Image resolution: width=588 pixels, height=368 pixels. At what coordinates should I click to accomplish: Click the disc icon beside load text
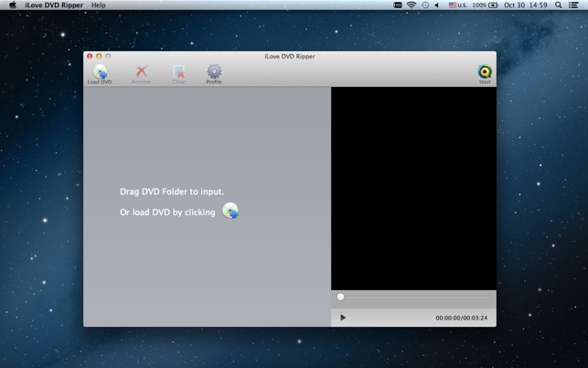[230, 211]
